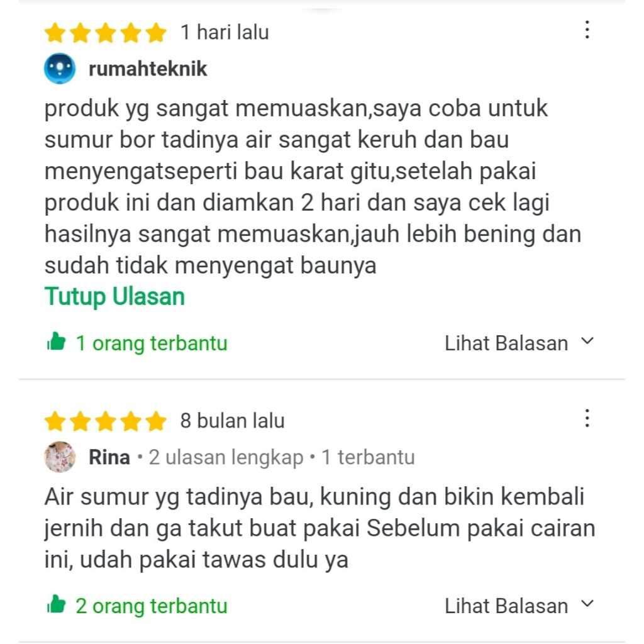The height and width of the screenshot is (644, 644).
Task: Click five-star rating on Rina's review
Action: [x=106, y=421]
